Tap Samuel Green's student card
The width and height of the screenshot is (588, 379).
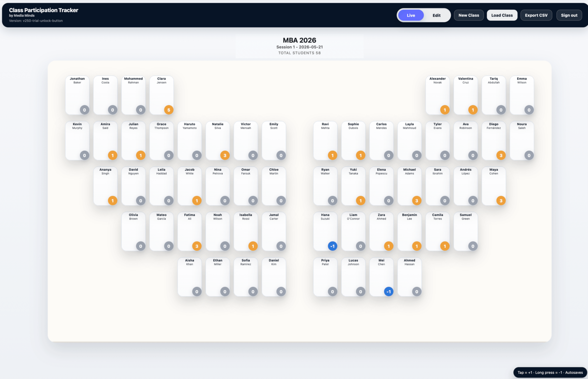tap(465, 231)
